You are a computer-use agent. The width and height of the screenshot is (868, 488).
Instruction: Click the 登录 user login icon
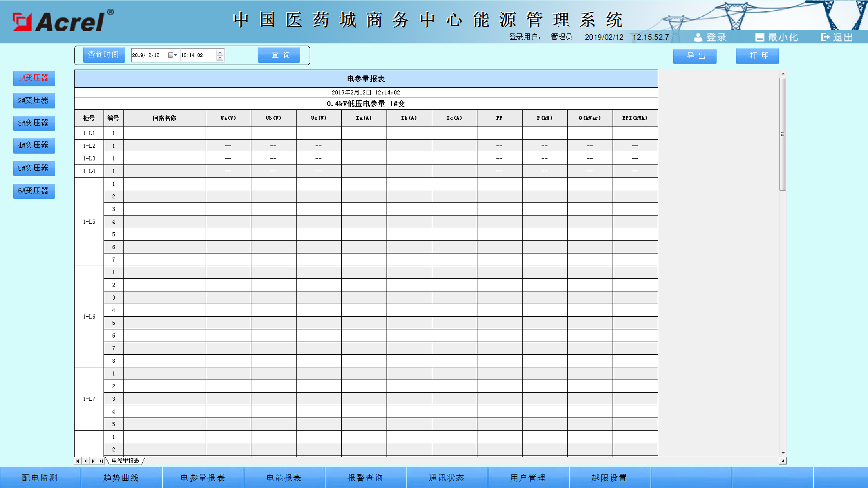click(x=698, y=37)
